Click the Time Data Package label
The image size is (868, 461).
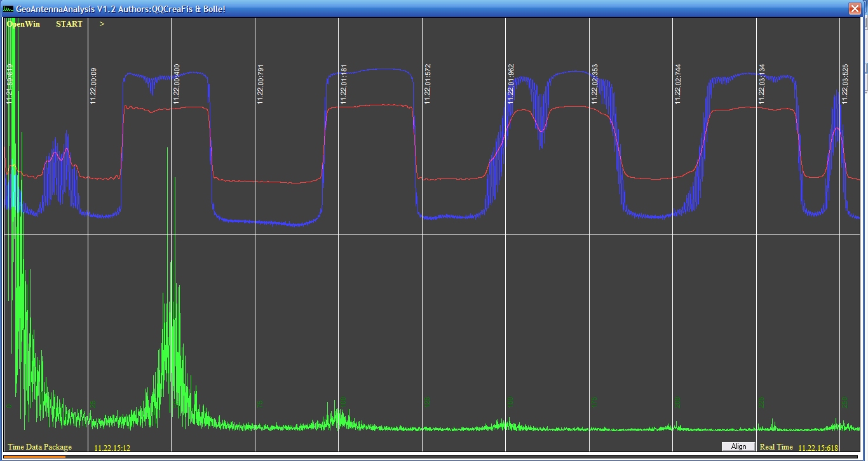point(40,447)
